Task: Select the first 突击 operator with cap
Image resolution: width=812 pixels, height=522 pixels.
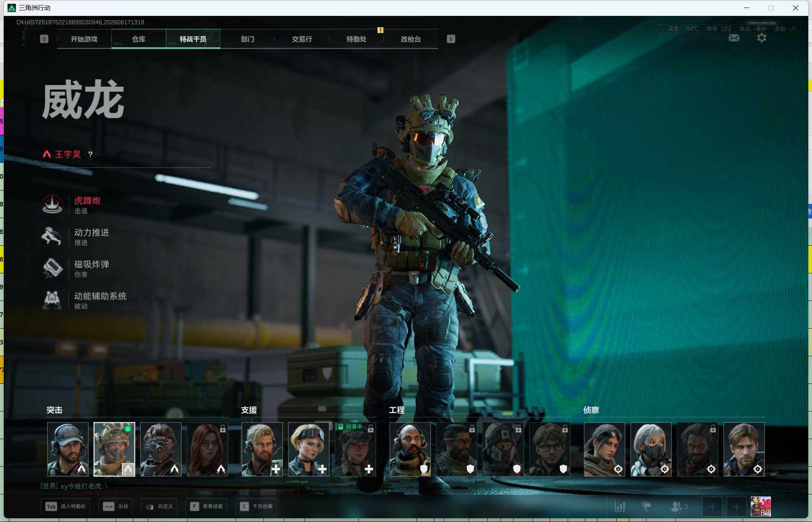Action: click(x=68, y=449)
